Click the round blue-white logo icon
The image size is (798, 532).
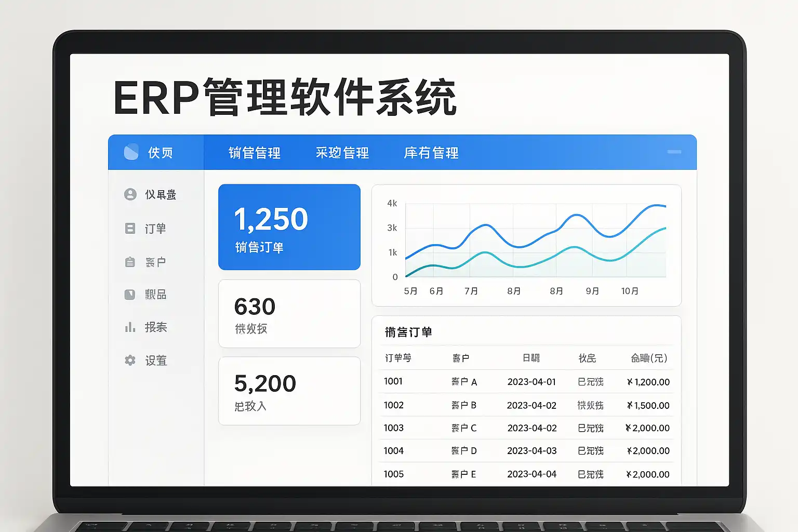click(131, 152)
